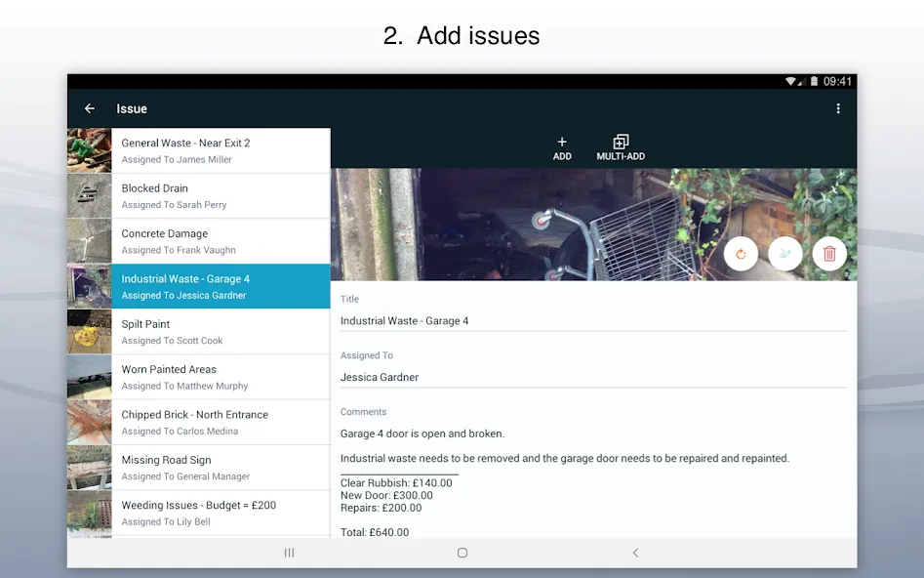Tap the back arrow beside Issue
The width and height of the screenshot is (924, 578).
[90, 108]
